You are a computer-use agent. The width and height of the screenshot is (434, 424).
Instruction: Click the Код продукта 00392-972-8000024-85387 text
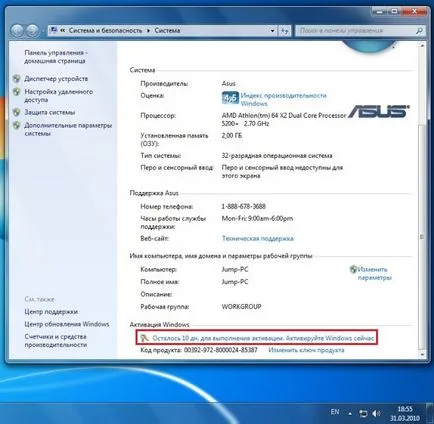tap(199, 350)
